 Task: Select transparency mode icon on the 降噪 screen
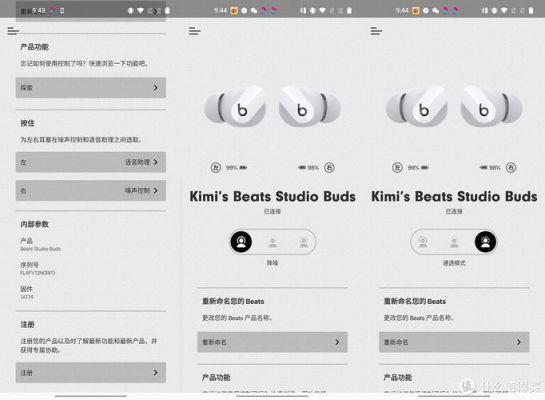[x=304, y=242]
